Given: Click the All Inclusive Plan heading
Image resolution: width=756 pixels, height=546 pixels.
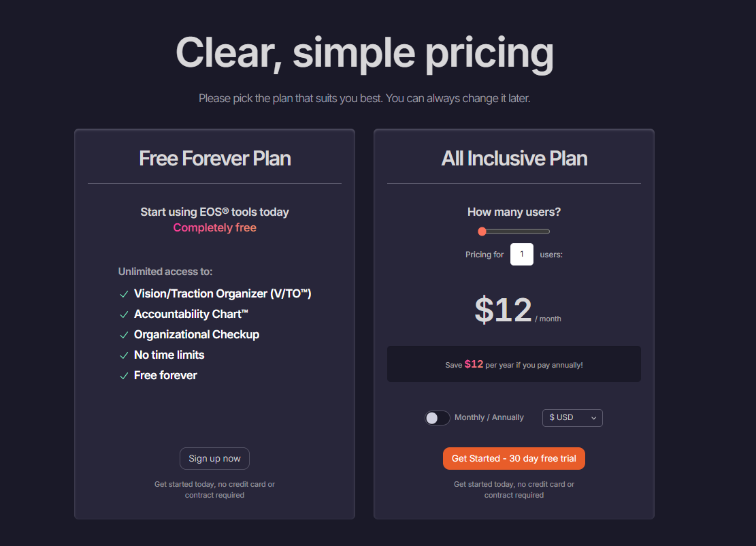Looking at the screenshot, I should pyautogui.click(x=514, y=159).
